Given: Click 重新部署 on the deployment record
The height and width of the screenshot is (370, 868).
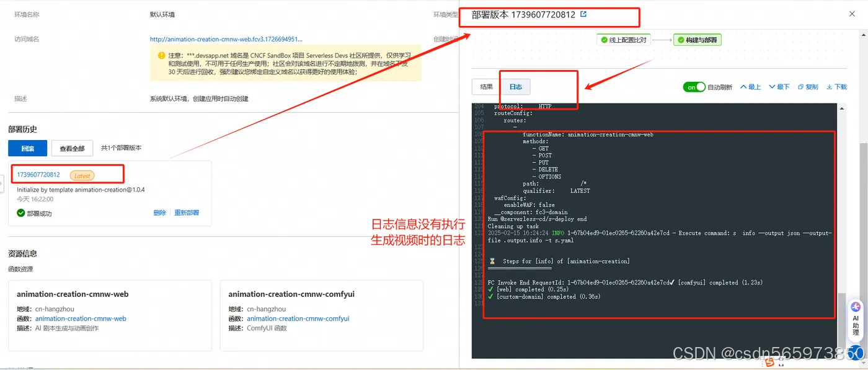Looking at the screenshot, I should pyautogui.click(x=187, y=213).
